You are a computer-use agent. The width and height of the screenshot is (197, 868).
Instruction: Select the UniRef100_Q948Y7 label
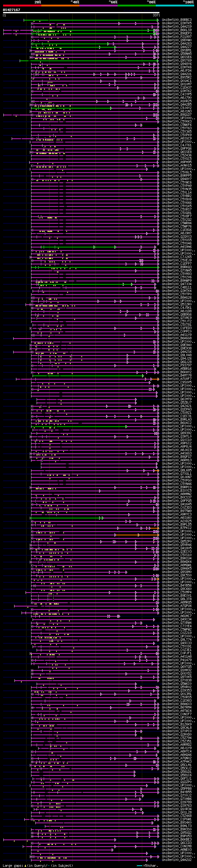[177, 179]
